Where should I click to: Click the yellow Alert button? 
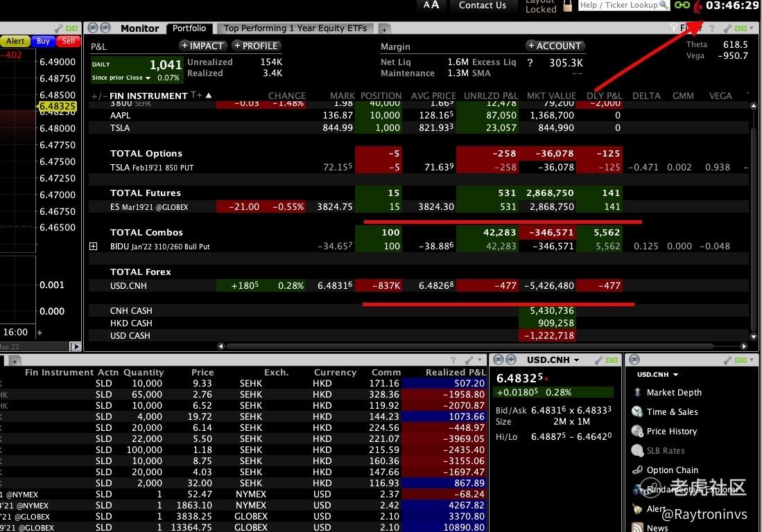coord(15,42)
